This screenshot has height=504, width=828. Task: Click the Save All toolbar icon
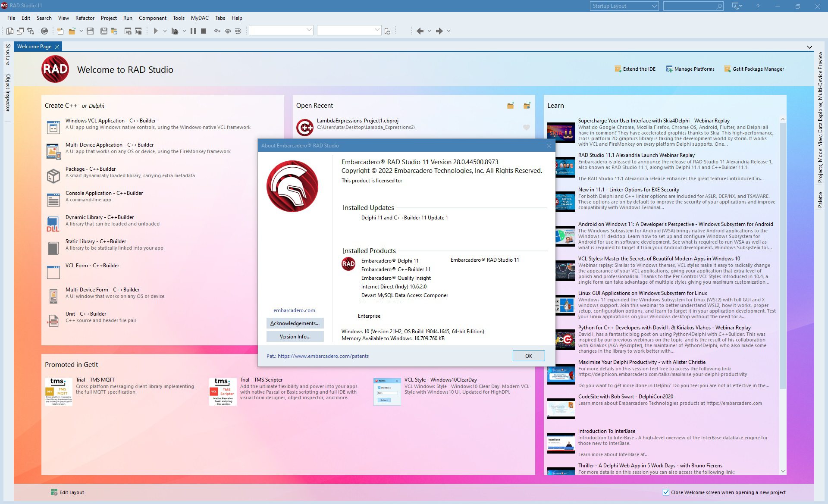[x=103, y=31]
